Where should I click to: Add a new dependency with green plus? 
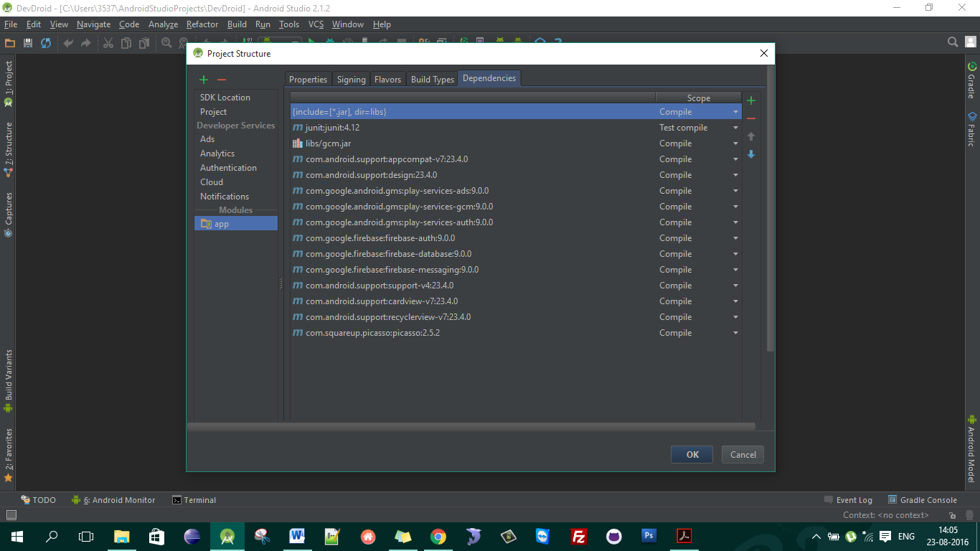point(751,100)
